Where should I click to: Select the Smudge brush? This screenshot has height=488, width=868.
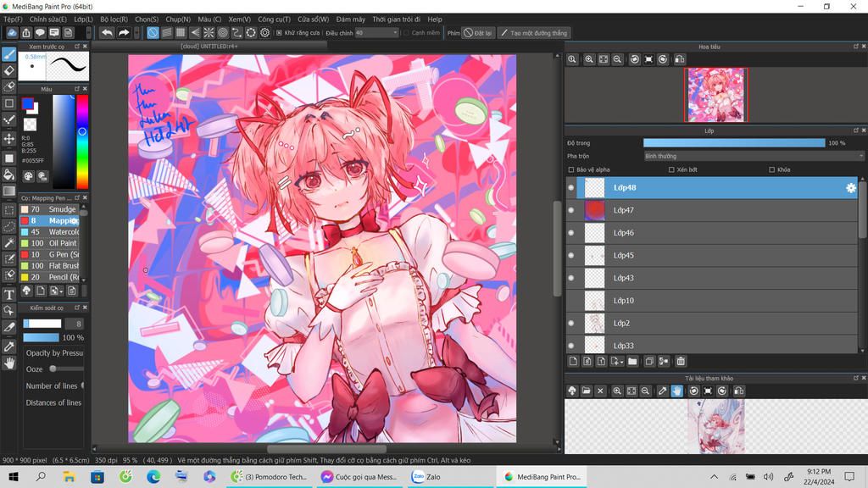pos(50,209)
